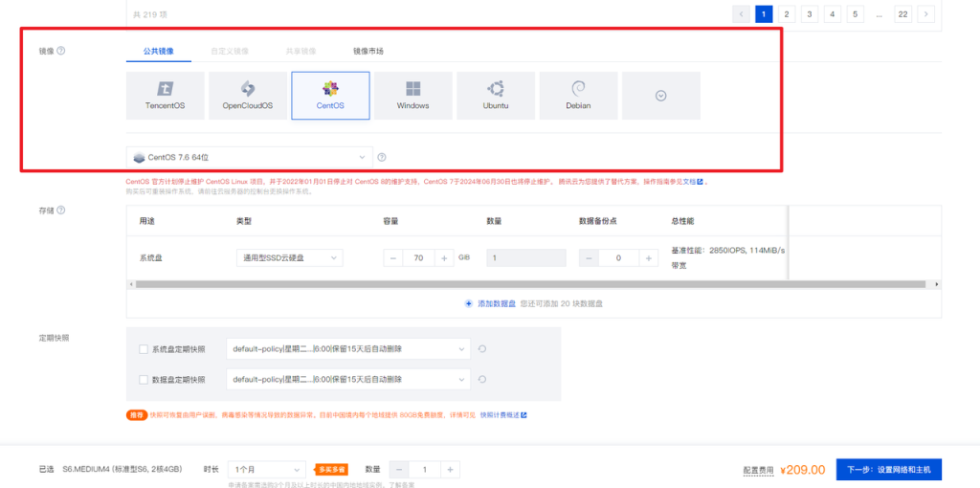Go to next page arrow
980x488 pixels.
click(926, 13)
